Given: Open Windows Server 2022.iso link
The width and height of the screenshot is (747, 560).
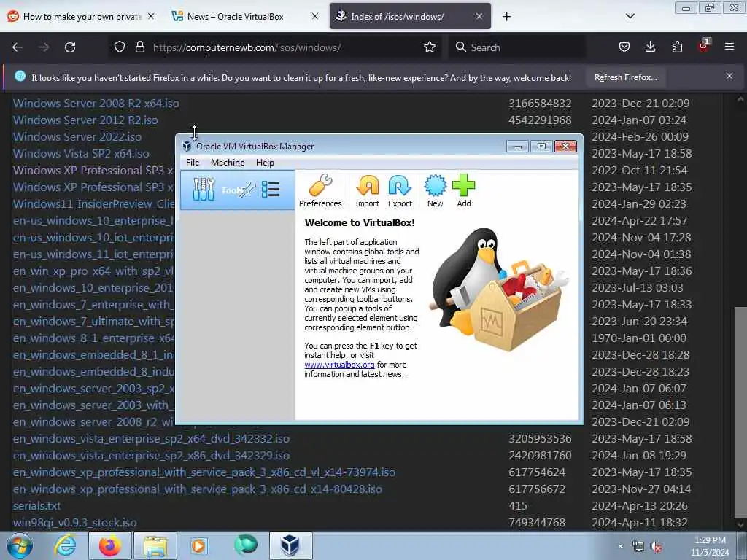Looking at the screenshot, I should pos(77,136).
